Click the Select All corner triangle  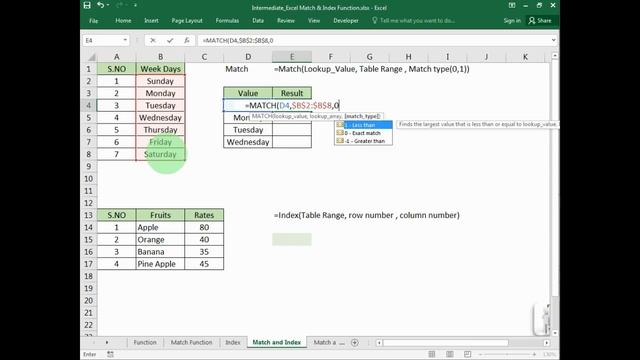(x=91, y=57)
